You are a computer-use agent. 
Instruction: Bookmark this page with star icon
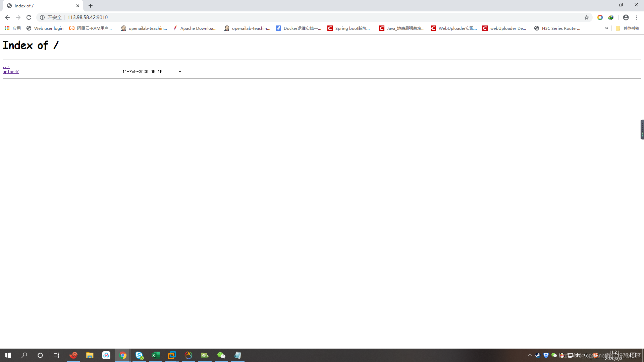click(586, 17)
